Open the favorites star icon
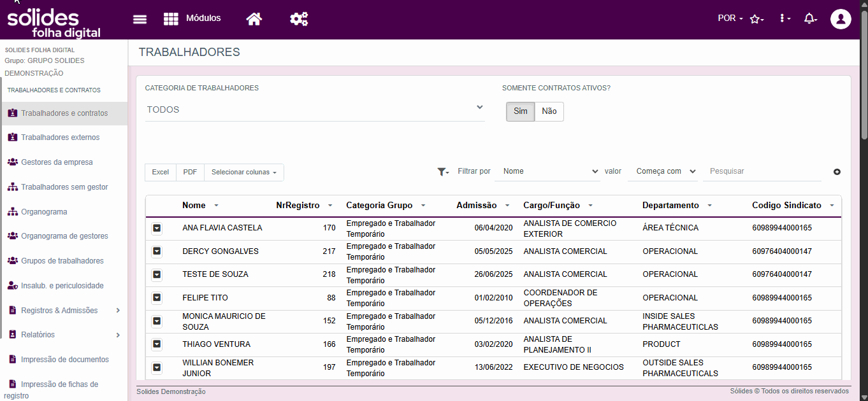This screenshot has height=401, width=868. pyautogui.click(x=756, y=19)
